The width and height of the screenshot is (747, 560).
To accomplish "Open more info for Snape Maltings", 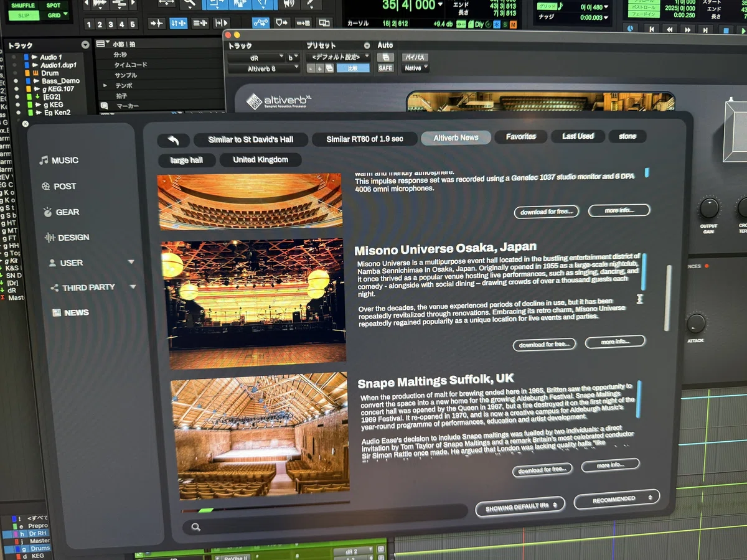I will (x=610, y=465).
